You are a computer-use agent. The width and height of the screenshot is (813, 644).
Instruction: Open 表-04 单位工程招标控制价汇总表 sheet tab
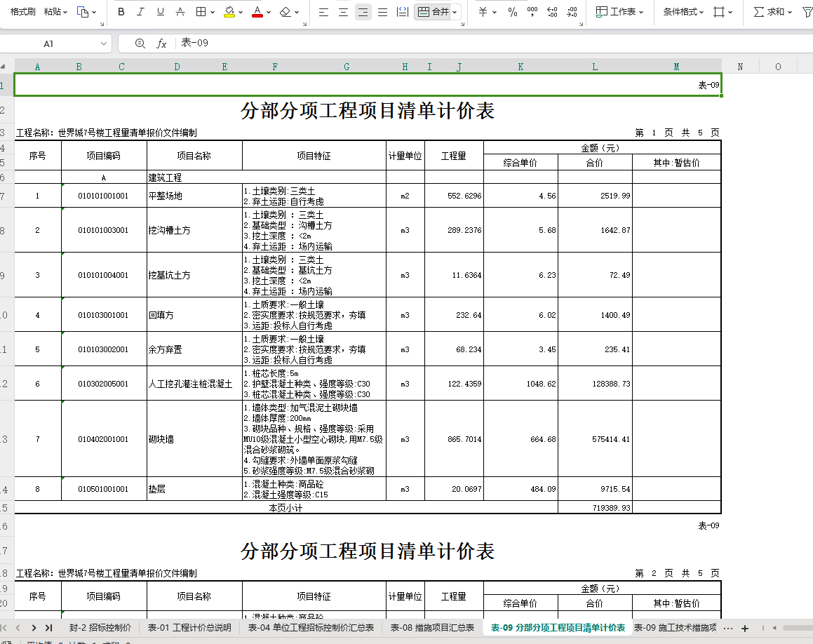pyautogui.click(x=311, y=628)
